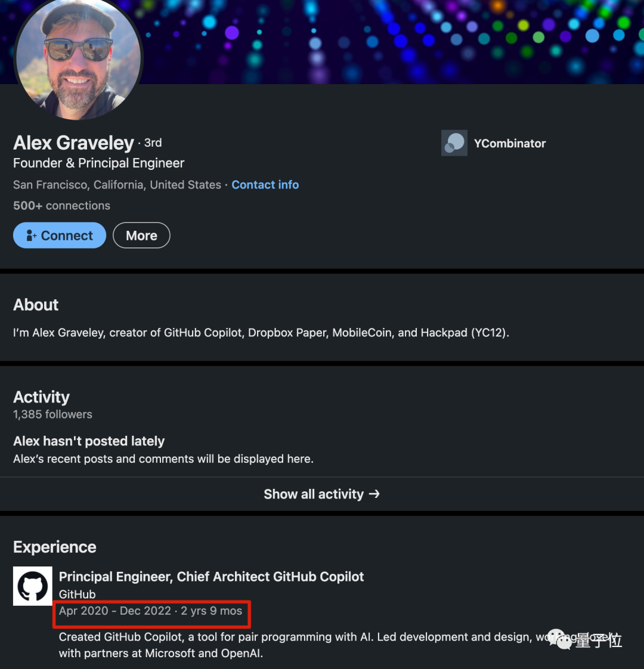Image resolution: width=644 pixels, height=669 pixels.
Task: Click the arrow icon beside Show all activity
Action: point(374,494)
